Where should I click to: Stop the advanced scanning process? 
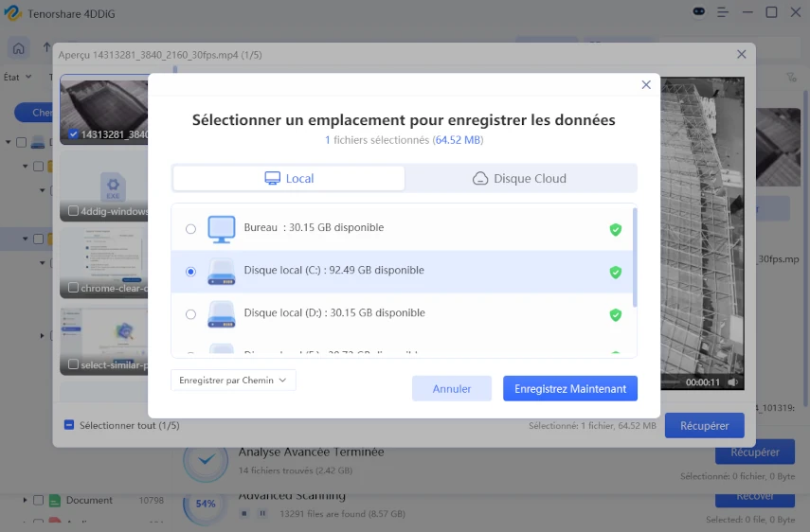click(244, 513)
